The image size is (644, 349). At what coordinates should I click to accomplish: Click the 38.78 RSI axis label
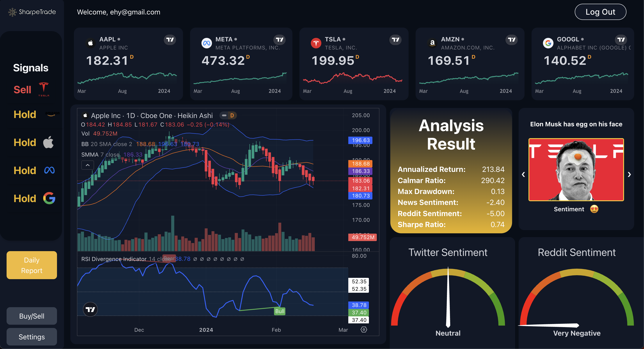pyautogui.click(x=359, y=305)
